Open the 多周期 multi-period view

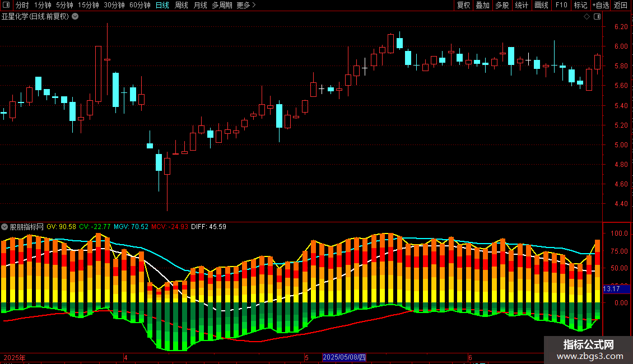(x=222, y=5)
